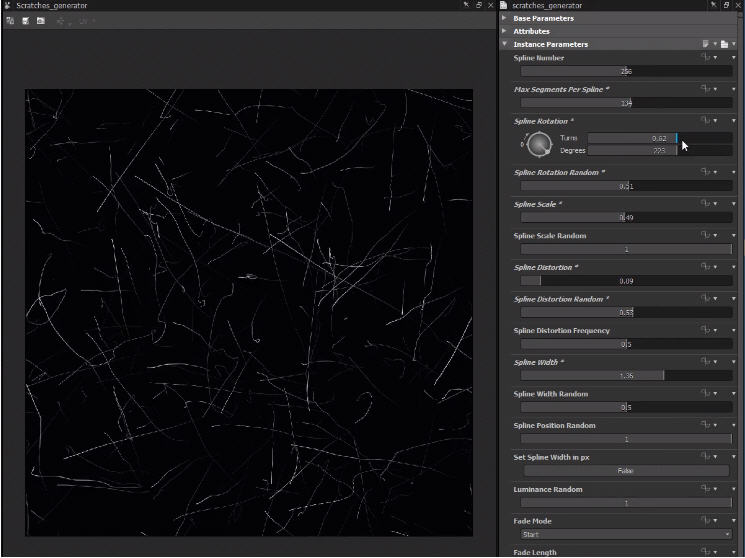Click the Spline Distortion Random slider
The image size is (745, 558).
pyautogui.click(x=626, y=312)
